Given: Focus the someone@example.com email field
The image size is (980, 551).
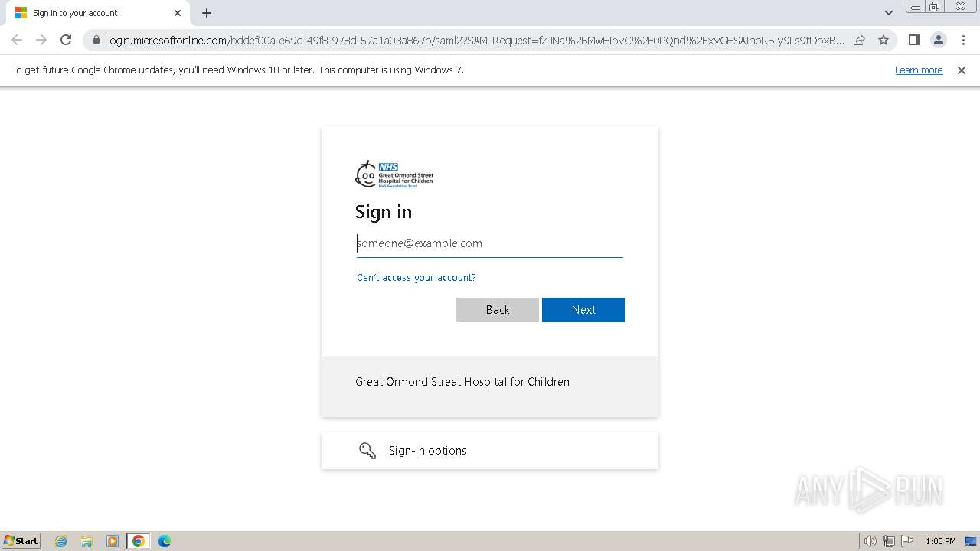Looking at the screenshot, I should pyautogui.click(x=490, y=243).
